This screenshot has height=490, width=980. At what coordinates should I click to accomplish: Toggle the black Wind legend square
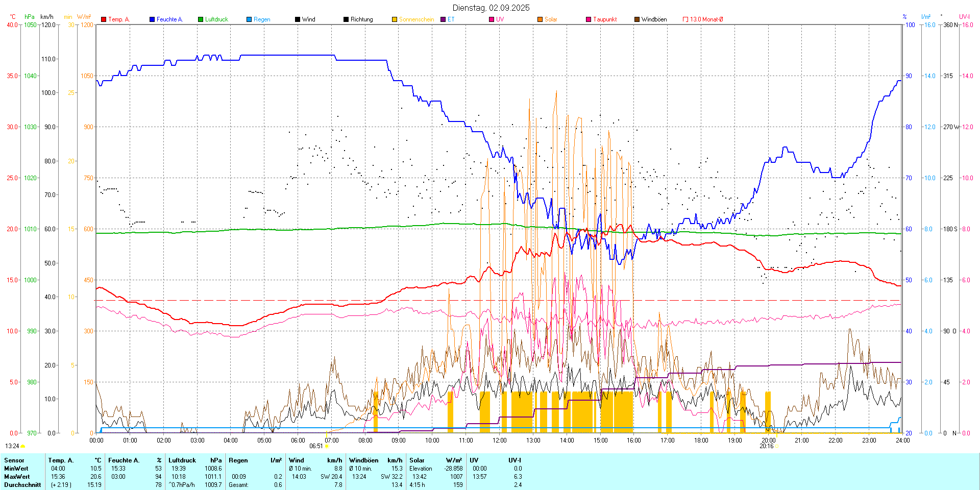pos(298,19)
